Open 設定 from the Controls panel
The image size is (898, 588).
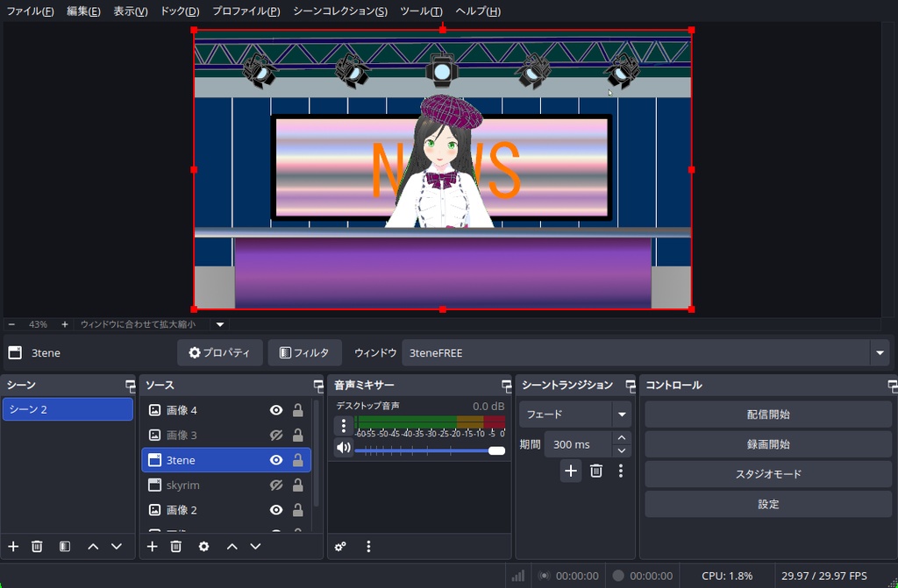767,504
